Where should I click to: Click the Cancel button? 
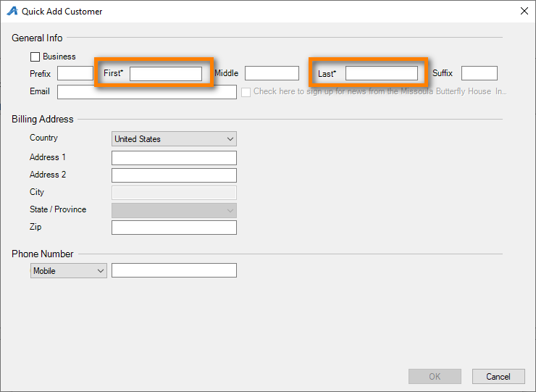[498, 376]
